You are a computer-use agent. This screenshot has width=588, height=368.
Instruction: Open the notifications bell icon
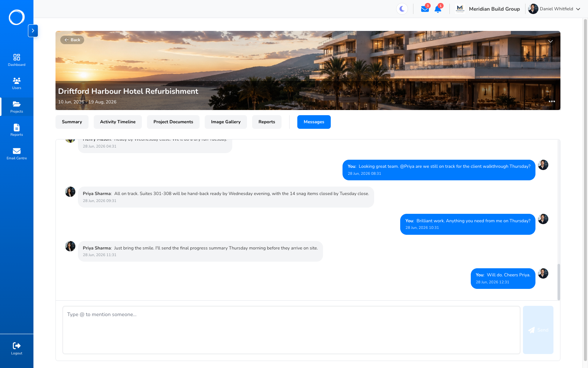point(438,9)
